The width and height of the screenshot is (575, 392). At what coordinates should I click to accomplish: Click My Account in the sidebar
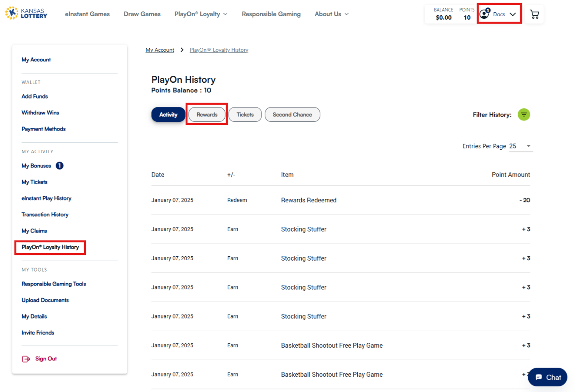36,60
